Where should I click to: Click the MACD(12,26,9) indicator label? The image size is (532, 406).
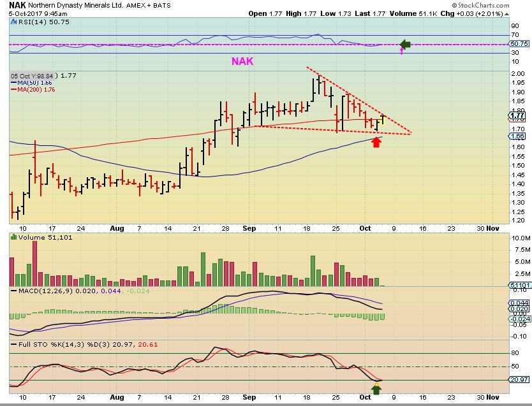[x=45, y=291]
